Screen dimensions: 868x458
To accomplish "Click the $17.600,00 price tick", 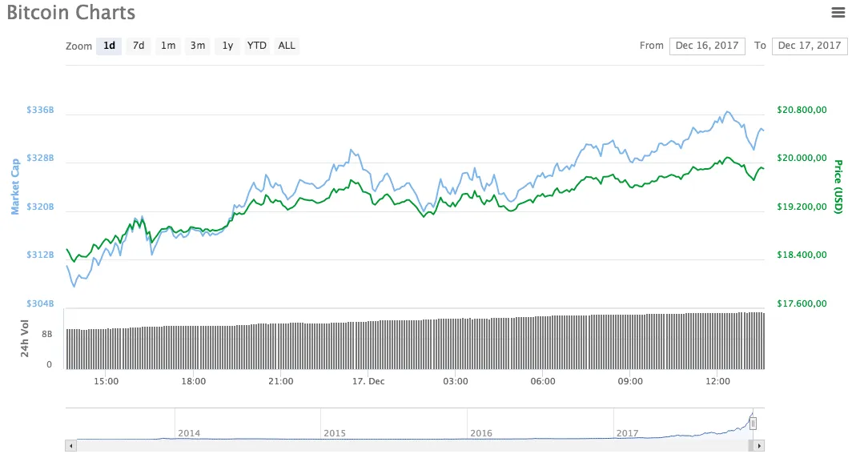I will [x=802, y=303].
